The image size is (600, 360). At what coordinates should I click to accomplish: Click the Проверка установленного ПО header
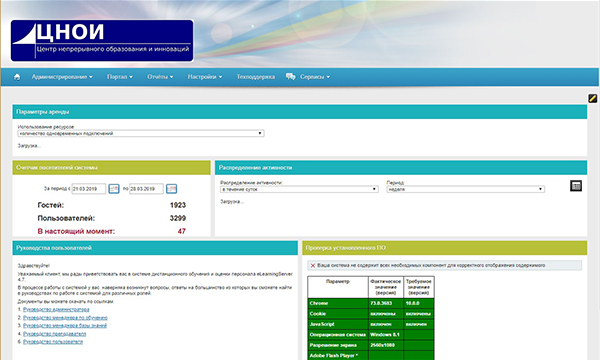click(445, 248)
